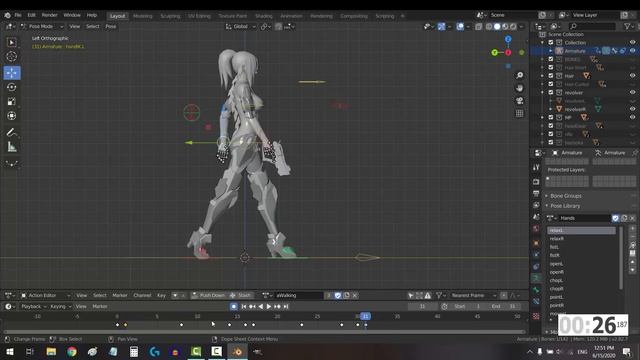Collapse the Pose Library panel
This screenshot has height=360, width=640.
(565, 206)
